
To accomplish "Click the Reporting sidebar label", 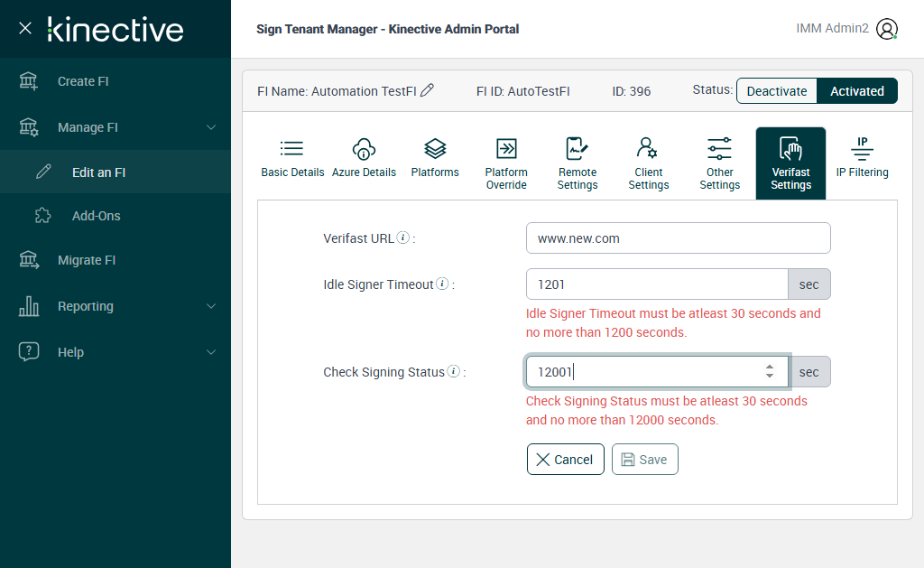I will pyautogui.click(x=86, y=306).
